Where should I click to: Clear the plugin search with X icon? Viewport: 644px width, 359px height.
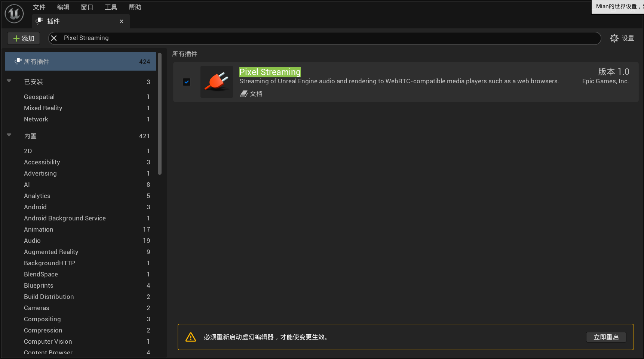click(x=54, y=38)
